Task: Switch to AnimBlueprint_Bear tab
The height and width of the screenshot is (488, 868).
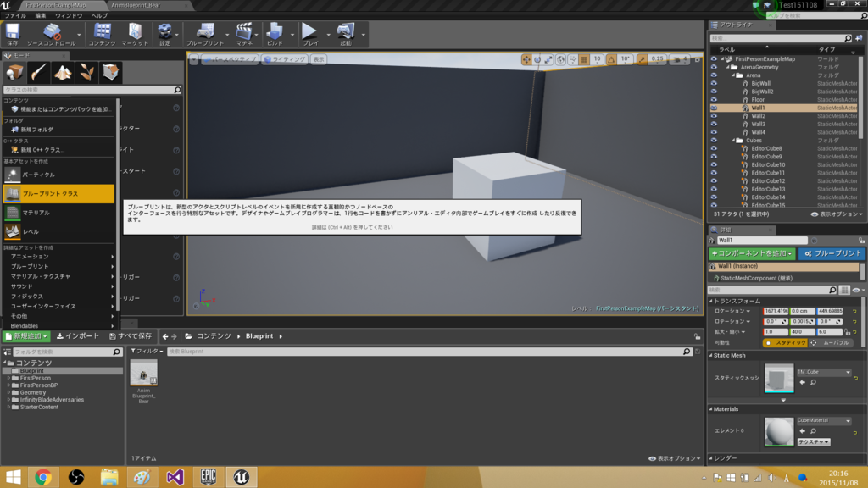Action: (136, 5)
